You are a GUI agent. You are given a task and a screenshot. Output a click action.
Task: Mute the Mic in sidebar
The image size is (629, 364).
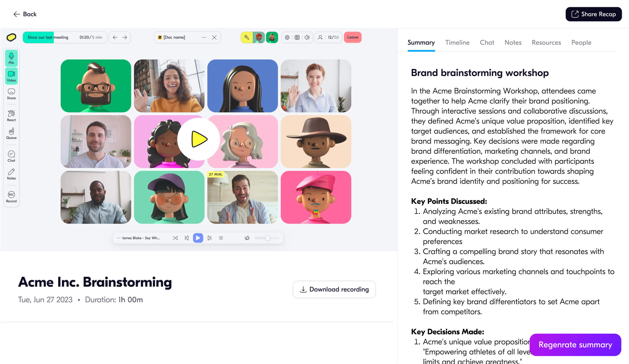click(x=11, y=58)
